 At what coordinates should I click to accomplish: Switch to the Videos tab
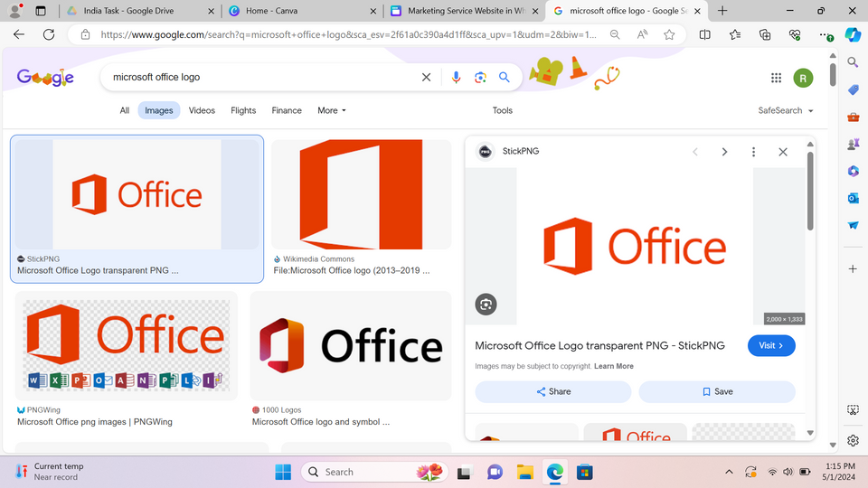coord(202,110)
